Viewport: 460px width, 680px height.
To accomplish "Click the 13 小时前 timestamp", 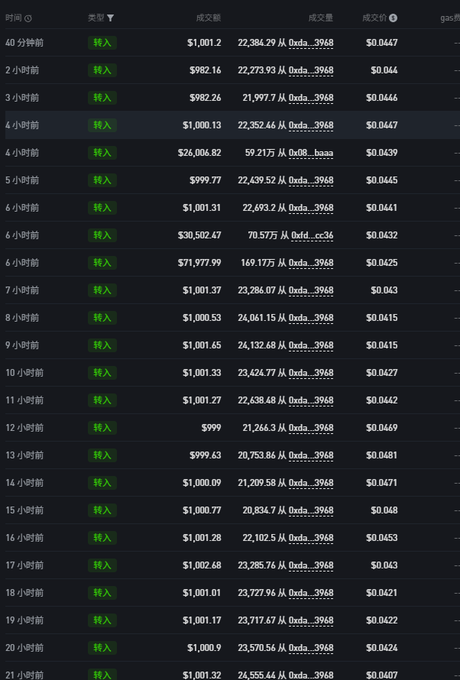I will pos(24,455).
